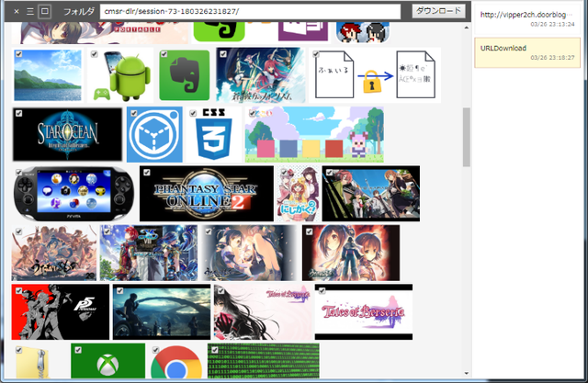588x383 pixels.
Task: Select the にじがく anime girls thumbnail
Action: click(298, 194)
